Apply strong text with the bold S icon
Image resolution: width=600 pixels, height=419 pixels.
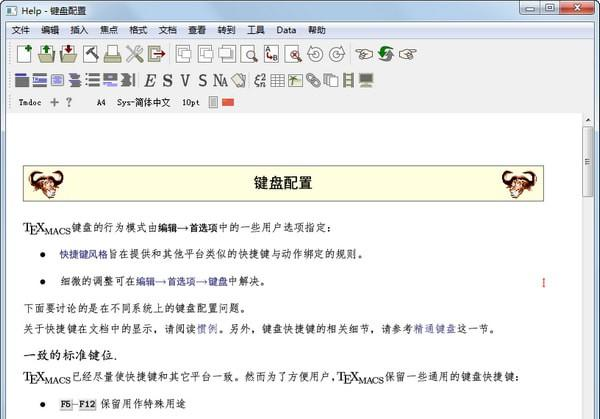click(x=167, y=81)
